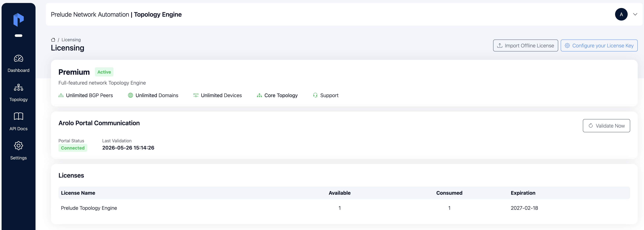Click the Unlimited Devices text
The width and height of the screenshot is (644, 230).
[x=221, y=96]
